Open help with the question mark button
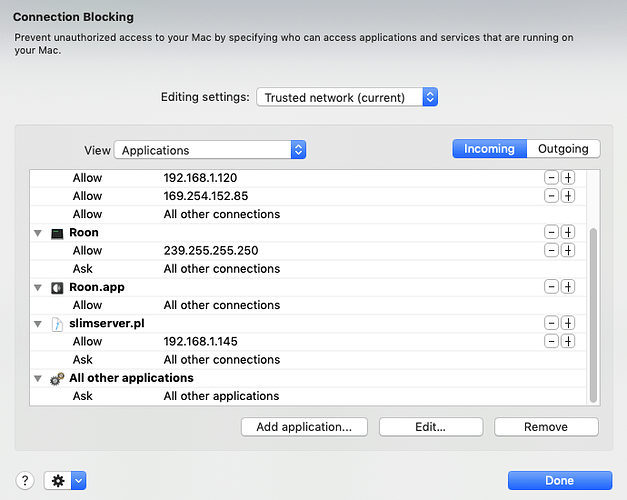Screen dimensions: 627x500 click(25, 480)
